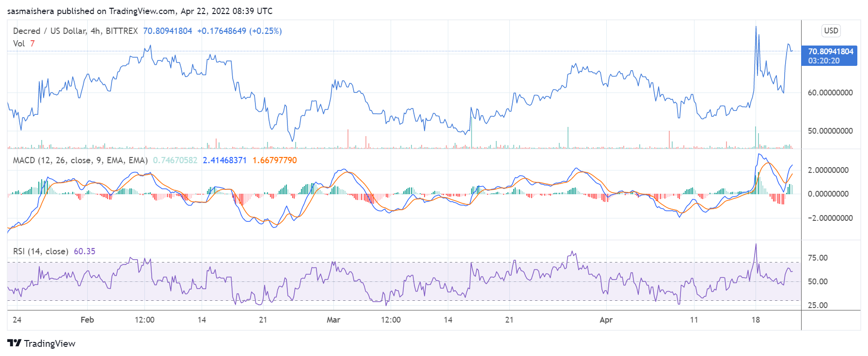Click the RSI value 60.35

pyautogui.click(x=85, y=251)
